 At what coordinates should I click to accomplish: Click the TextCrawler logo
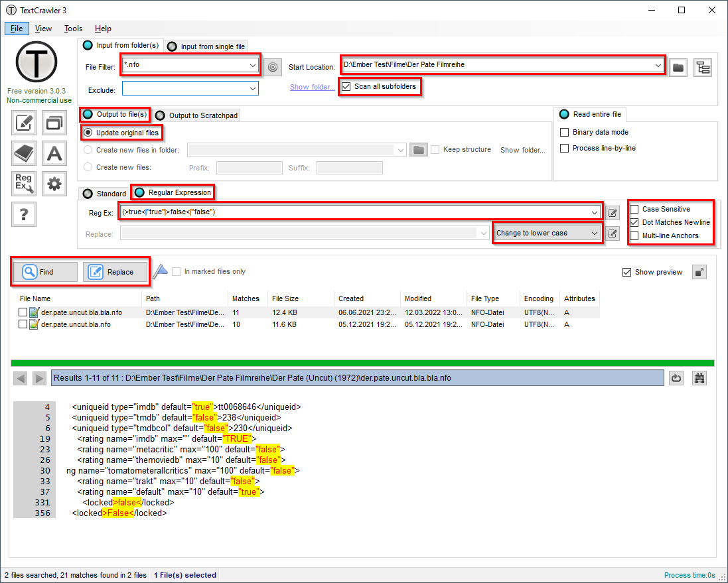[36, 62]
